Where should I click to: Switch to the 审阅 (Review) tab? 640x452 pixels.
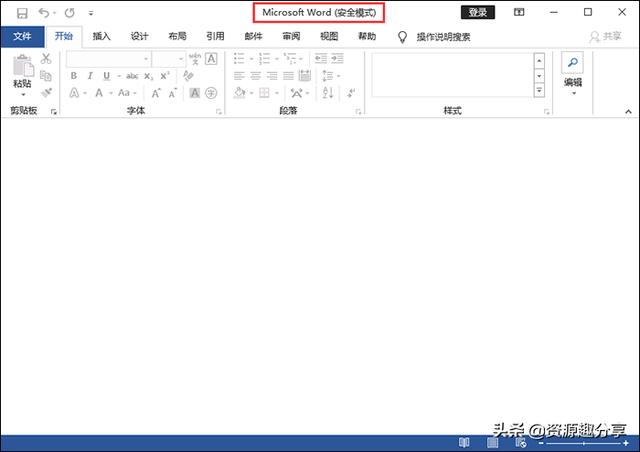pos(291,36)
